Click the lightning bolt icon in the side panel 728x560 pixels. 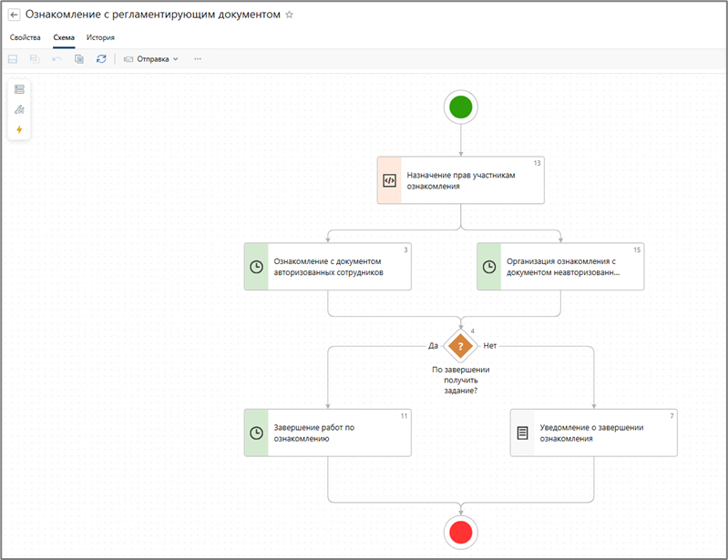click(19, 129)
